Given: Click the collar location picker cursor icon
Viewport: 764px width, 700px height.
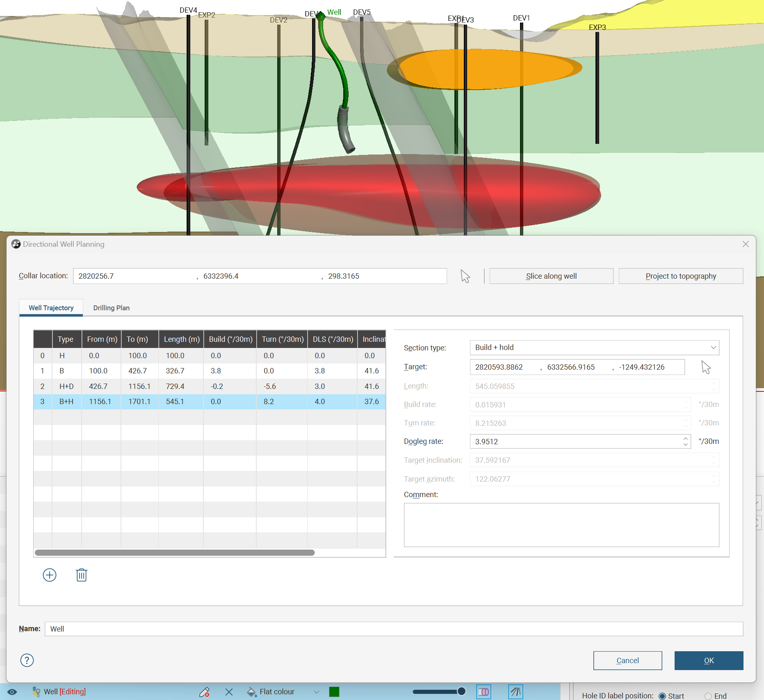Looking at the screenshot, I should [465, 276].
